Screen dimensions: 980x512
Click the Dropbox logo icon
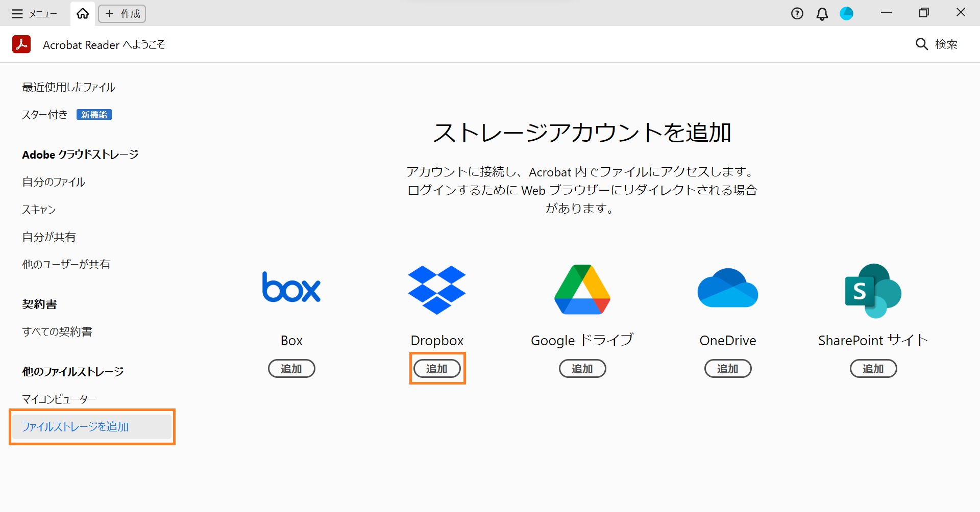[437, 290]
